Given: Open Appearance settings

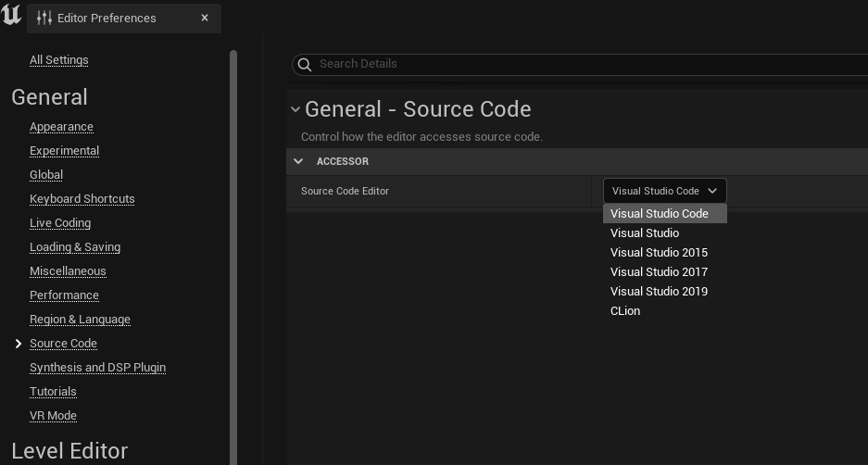Looking at the screenshot, I should tap(61, 127).
